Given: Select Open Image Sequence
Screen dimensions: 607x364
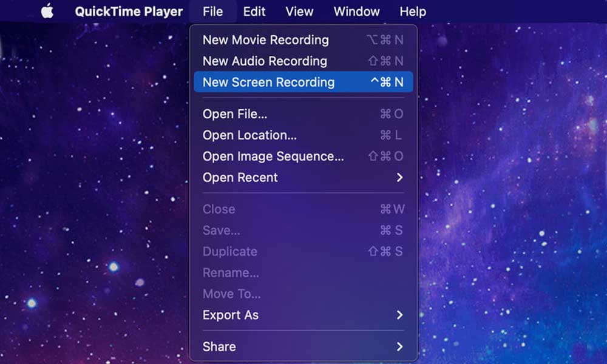Looking at the screenshot, I should point(274,156).
